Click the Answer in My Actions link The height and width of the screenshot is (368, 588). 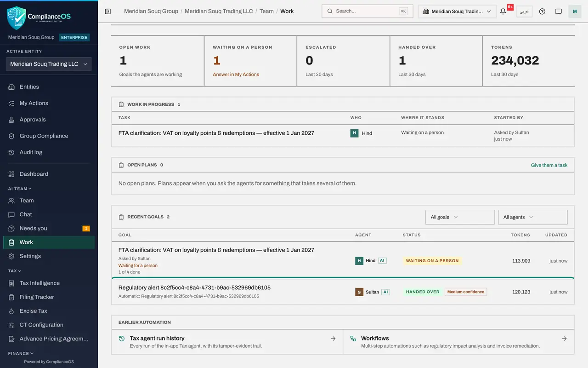236,75
